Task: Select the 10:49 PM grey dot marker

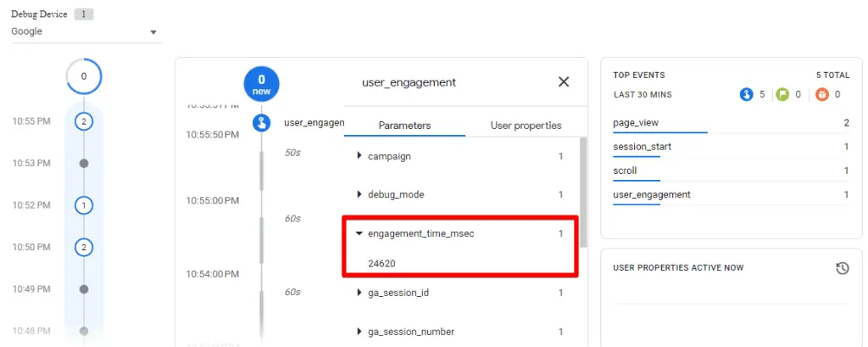Action: (84, 288)
